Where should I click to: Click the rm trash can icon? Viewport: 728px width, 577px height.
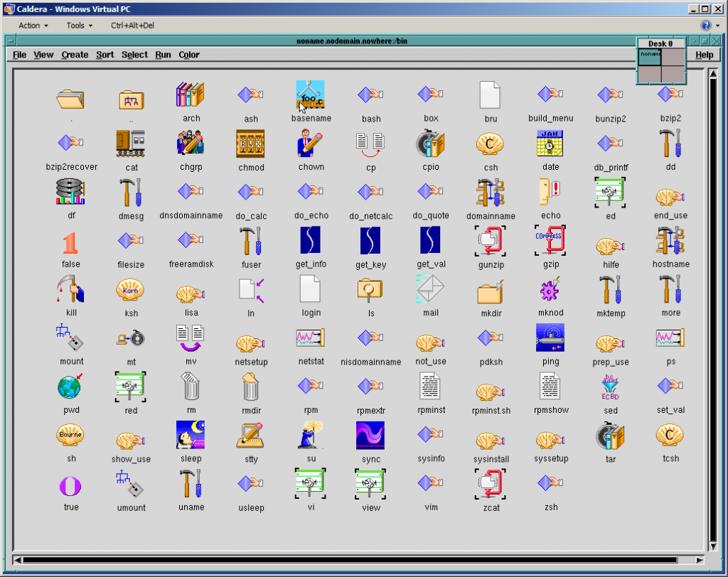click(x=191, y=387)
